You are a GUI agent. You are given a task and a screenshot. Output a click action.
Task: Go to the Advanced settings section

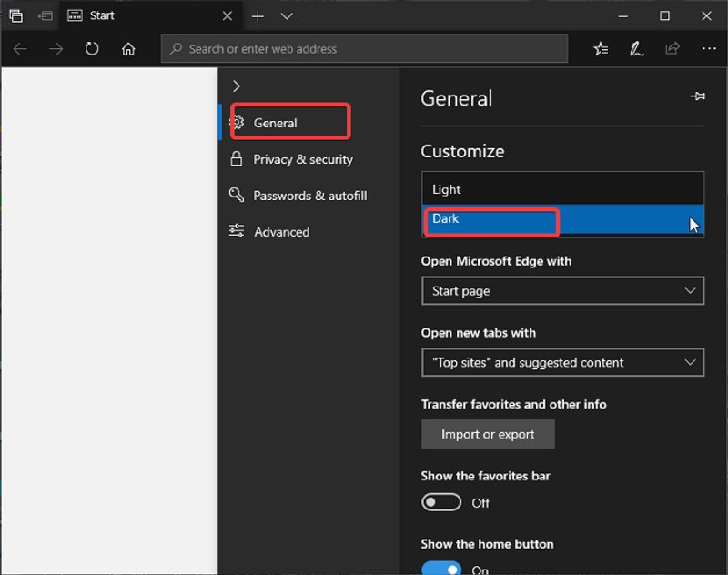pyautogui.click(x=281, y=232)
